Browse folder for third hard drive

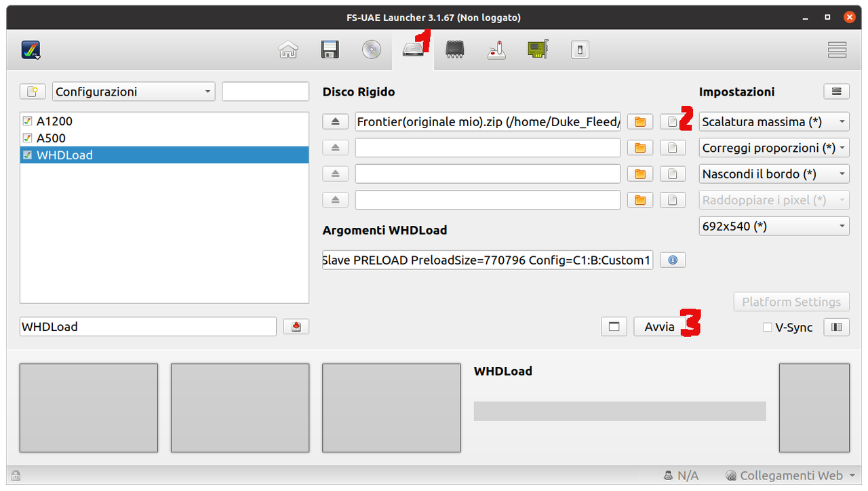pyautogui.click(x=639, y=174)
